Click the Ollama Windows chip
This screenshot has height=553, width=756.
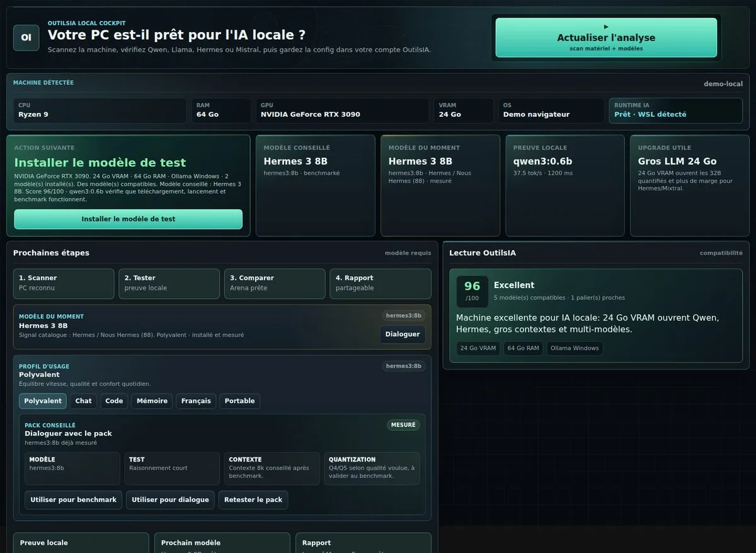[575, 348]
